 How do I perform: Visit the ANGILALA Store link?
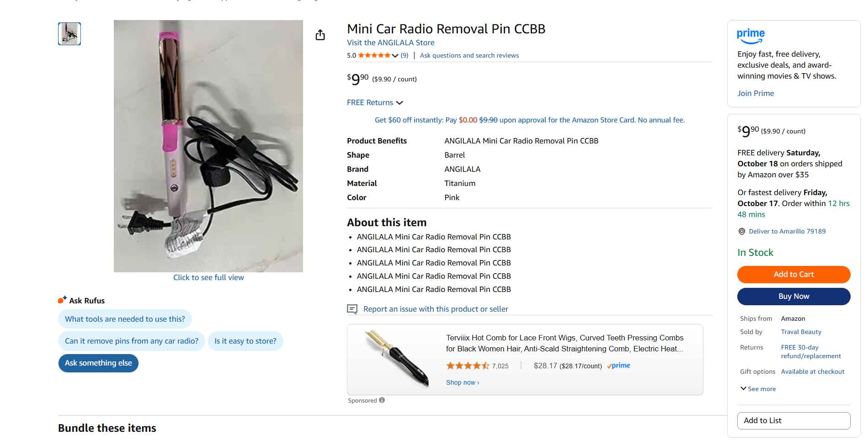[390, 42]
